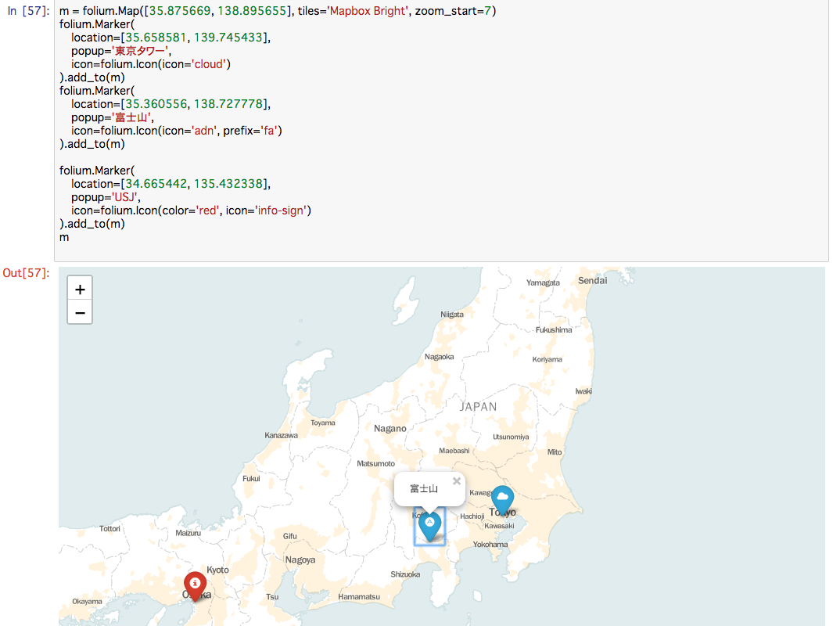Click the info-sign icon inside the red marker
This screenshot has height=626, width=840.
[x=195, y=583]
